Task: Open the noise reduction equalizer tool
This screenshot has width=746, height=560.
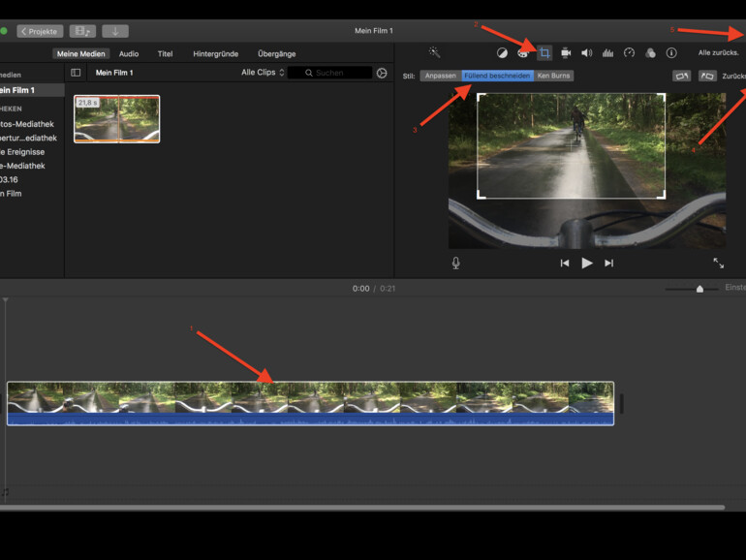Action: tap(607, 53)
